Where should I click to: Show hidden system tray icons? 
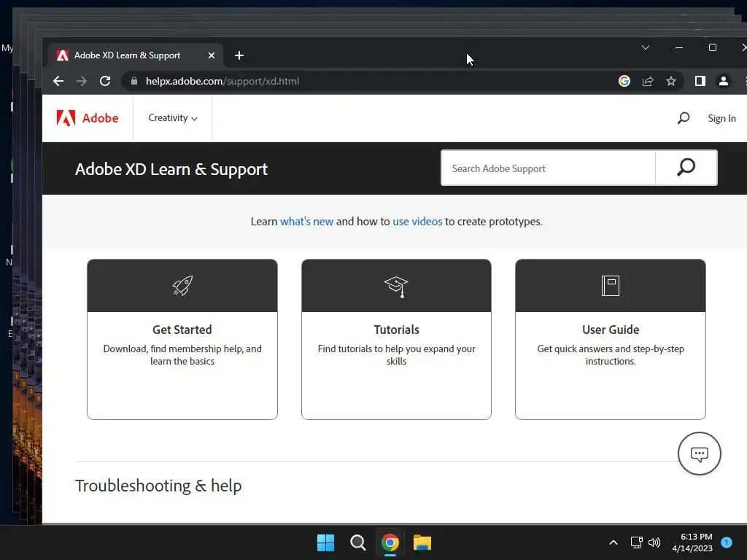click(614, 542)
